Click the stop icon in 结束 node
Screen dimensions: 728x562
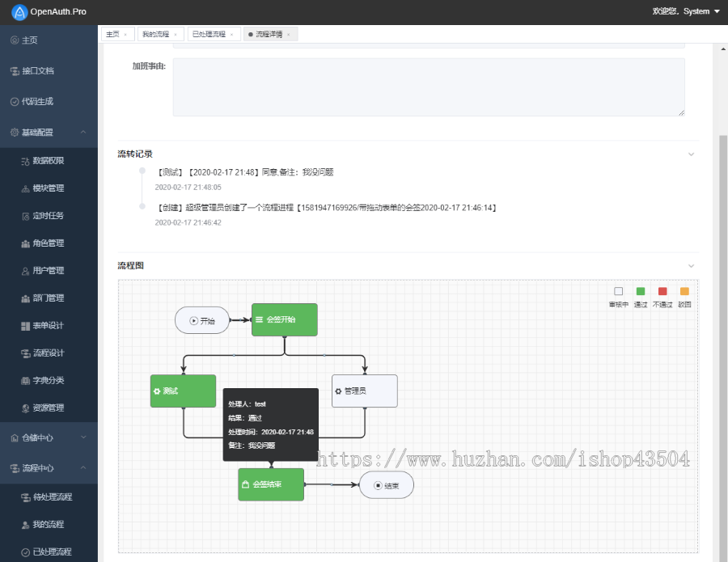click(x=378, y=485)
